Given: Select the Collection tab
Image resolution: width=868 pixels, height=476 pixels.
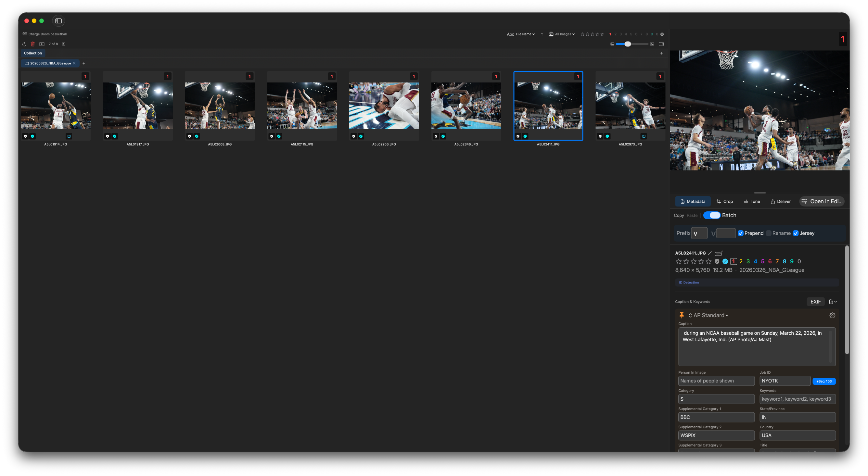Looking at the screenshot, I should point(33,53).
